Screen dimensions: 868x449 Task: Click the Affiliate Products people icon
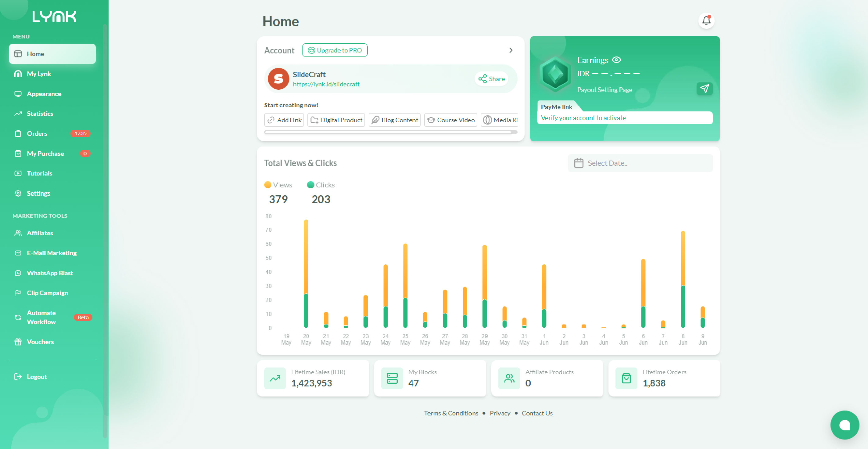click(509, 378)
